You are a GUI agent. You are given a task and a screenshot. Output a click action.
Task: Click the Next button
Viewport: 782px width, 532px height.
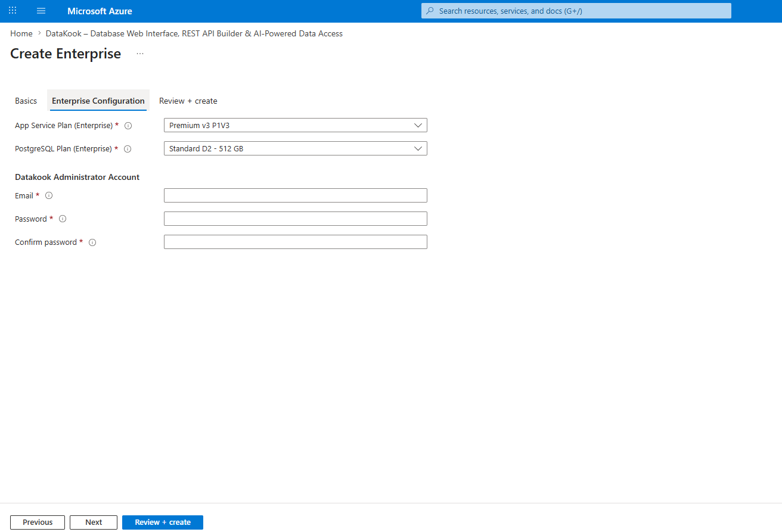point(94,522)
